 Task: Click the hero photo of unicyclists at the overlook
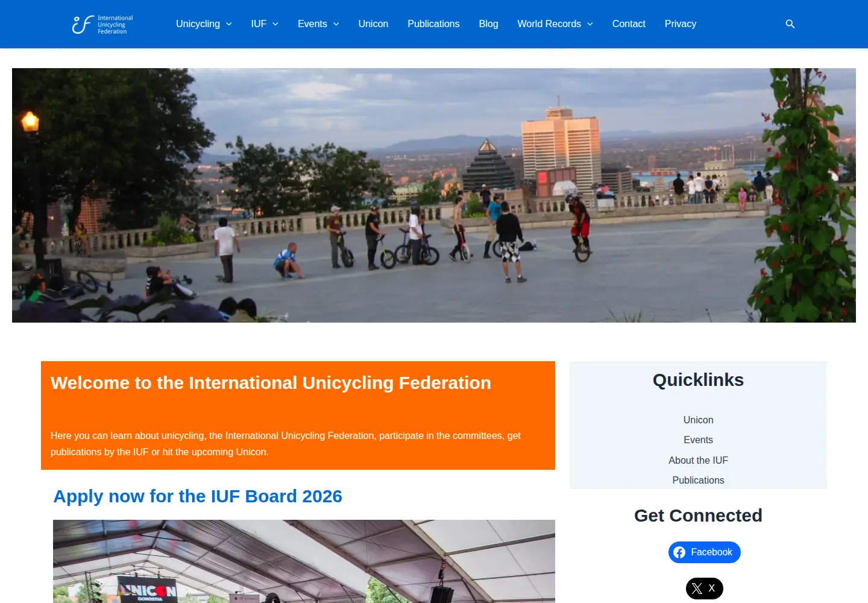click(x=434, y=195)
